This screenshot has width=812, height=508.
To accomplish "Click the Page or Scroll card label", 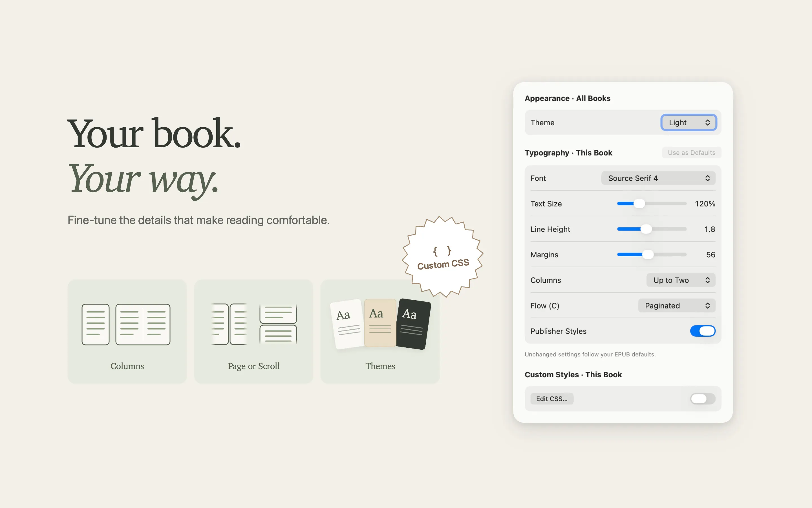I will pos(254,366).
